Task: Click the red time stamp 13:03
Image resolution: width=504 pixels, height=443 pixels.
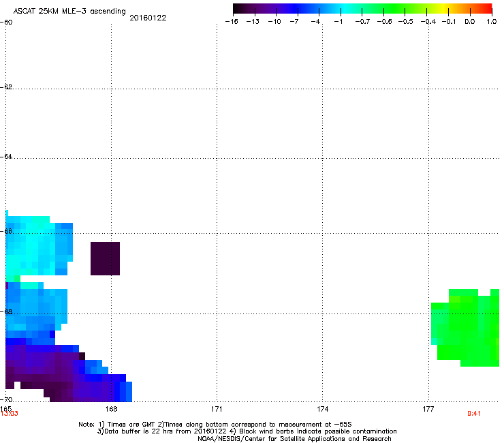Action: click(10, 414)
